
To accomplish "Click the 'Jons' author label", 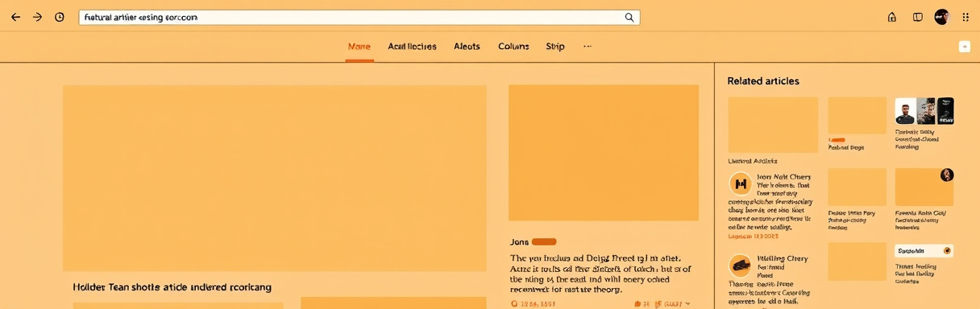I will point(519,241).
